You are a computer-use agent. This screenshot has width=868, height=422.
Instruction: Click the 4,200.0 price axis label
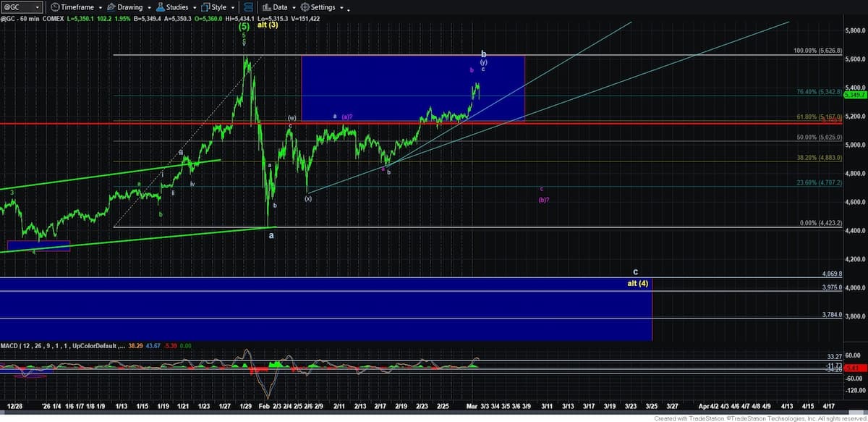pyautogui.click(x=855, y=259)
